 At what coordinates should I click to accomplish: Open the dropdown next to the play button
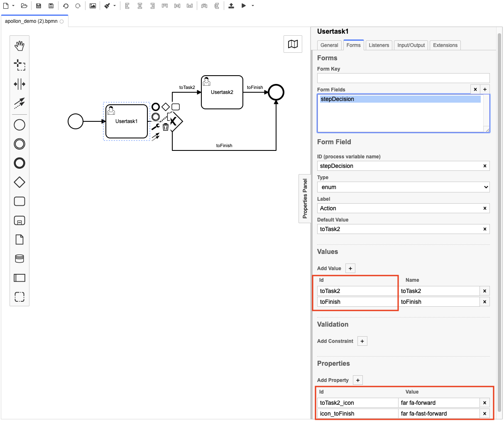[x=252, y=5]
